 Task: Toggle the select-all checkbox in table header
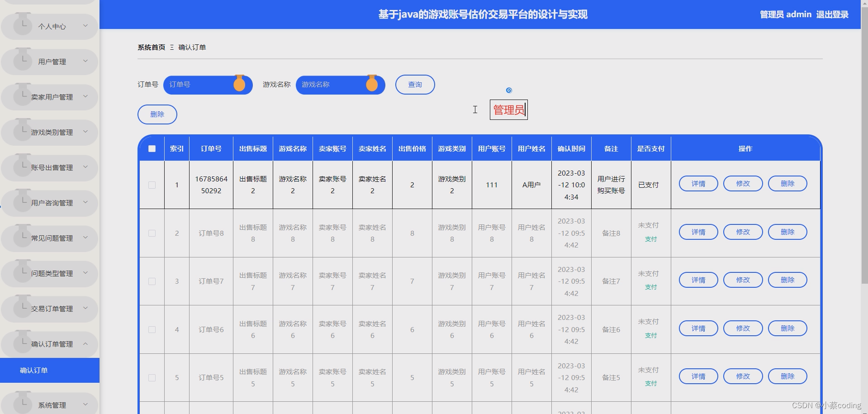pos(152,148)
